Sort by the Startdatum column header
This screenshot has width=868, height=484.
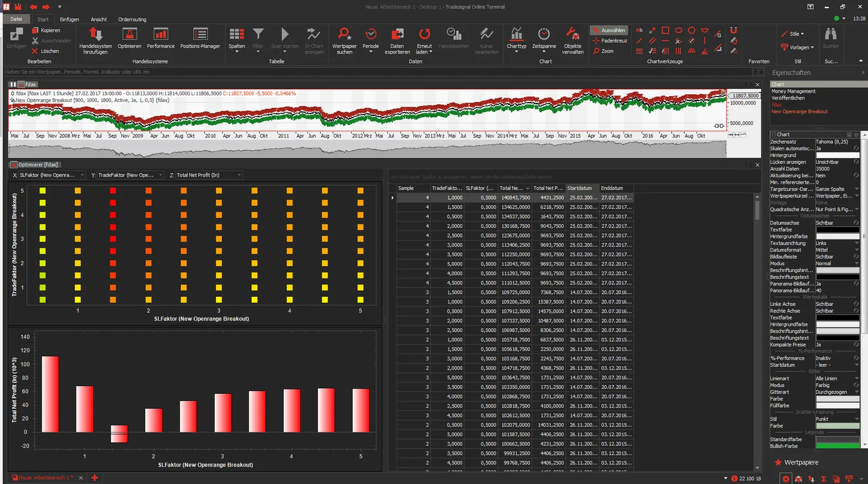coord(582,188)
